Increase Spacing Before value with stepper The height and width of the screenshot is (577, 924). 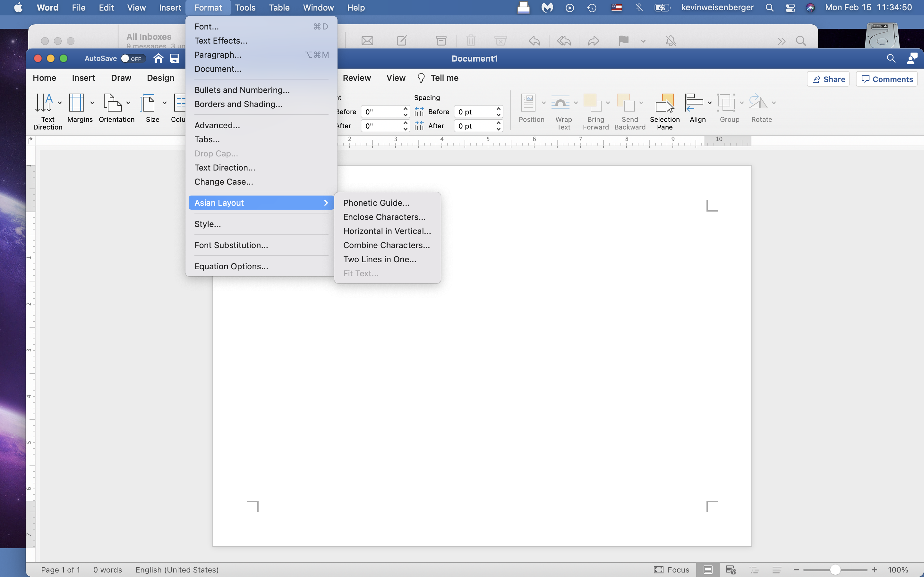(x=498, y=109)
